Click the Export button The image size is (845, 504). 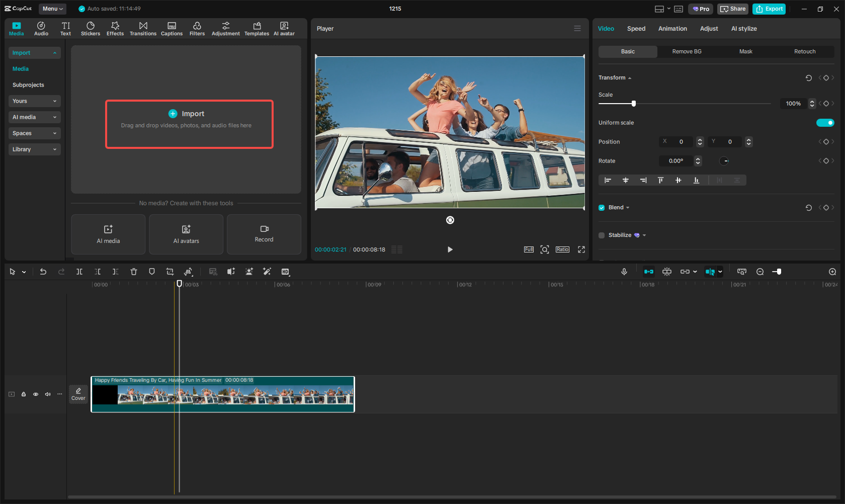[x=769, y=9]
